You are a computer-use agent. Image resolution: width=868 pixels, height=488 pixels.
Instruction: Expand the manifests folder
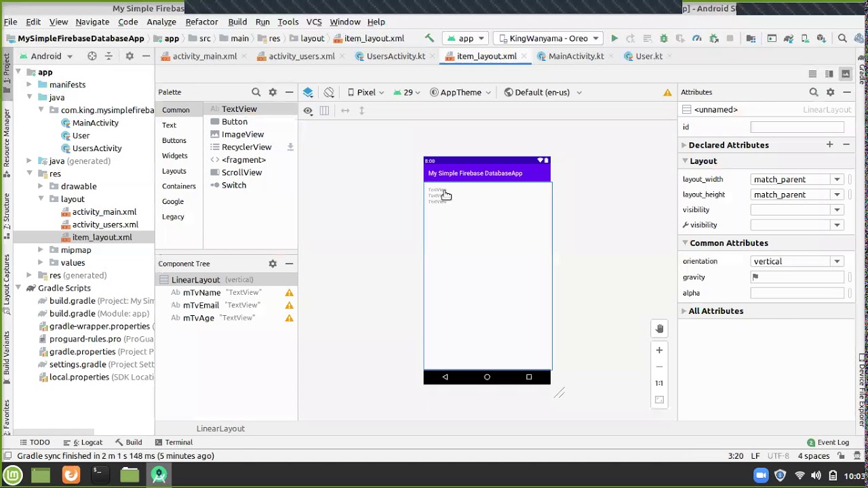coord(29,85)
